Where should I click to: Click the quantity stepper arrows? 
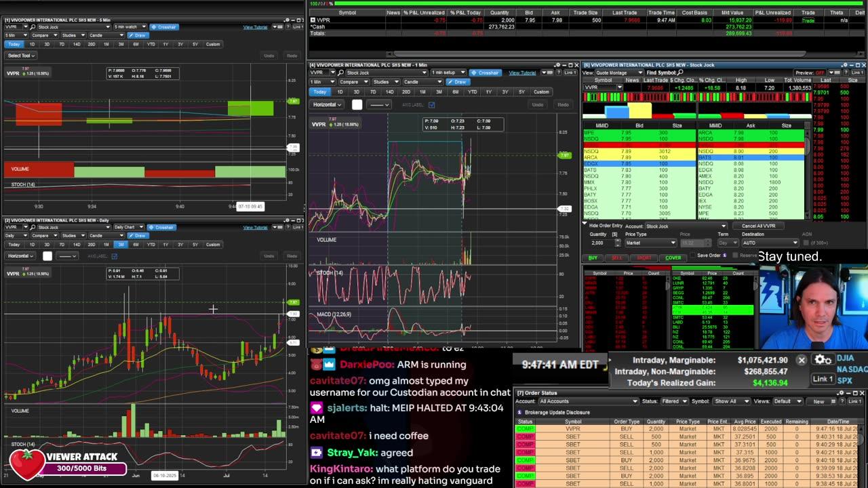tap(616, 243)
